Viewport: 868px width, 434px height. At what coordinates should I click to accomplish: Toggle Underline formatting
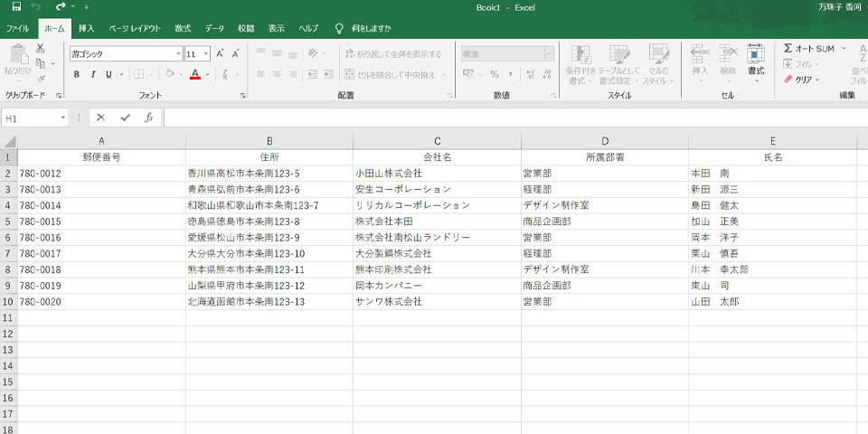tap(108, 74)
